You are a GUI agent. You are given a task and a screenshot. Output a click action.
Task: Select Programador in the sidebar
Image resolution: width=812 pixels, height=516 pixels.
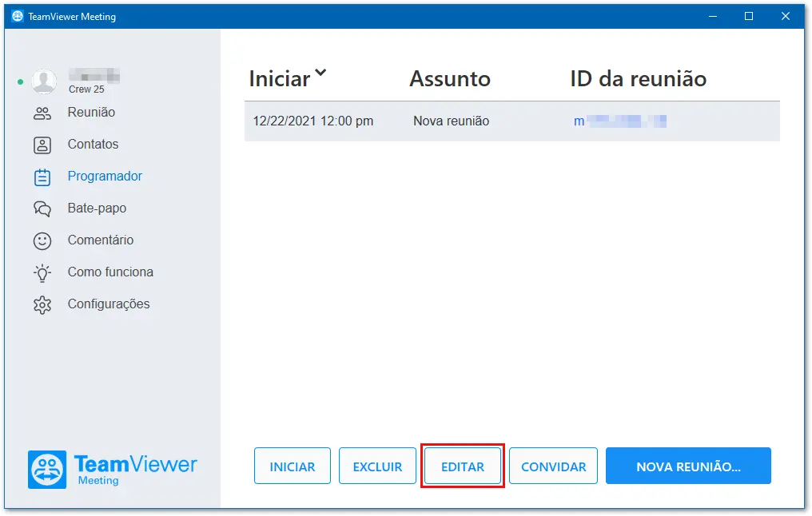[x=105, y=177]
